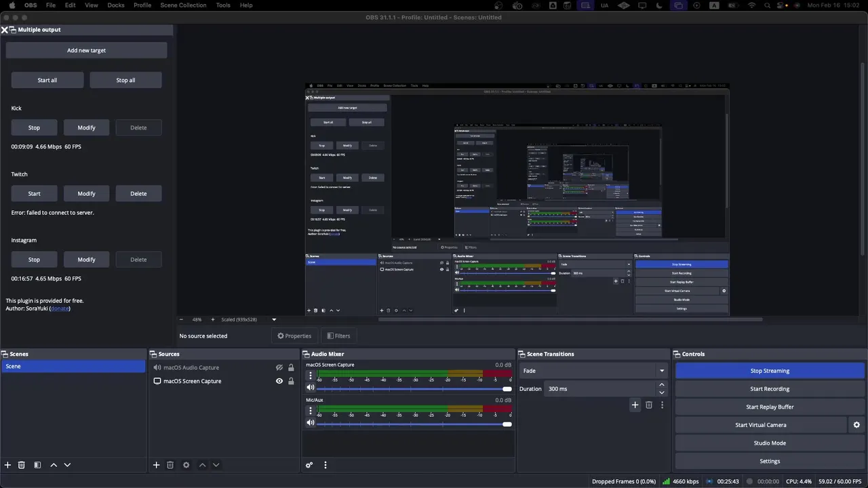Image resolution: width=868 pixels, height=488 pixels.
Task: Click Start all outputs button
Action: click(x=47, y=80)
